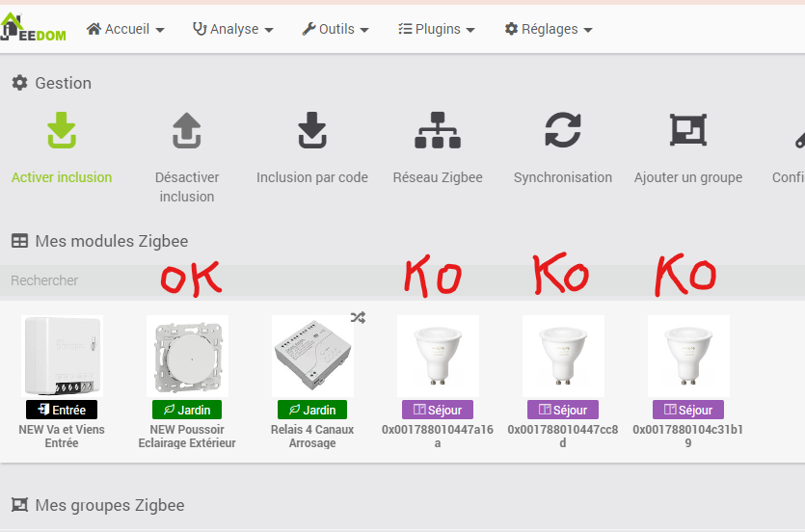The image size is (805, 532).
Task: Click the Désactiver inclusion label
Action: tap(187, 187)
